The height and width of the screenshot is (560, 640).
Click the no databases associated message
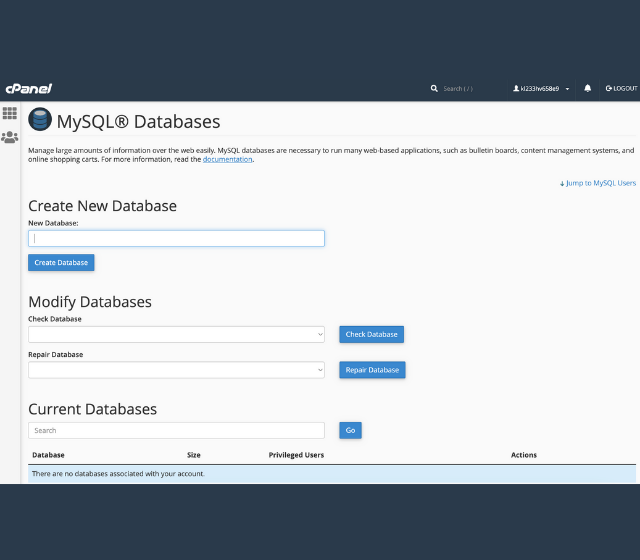[x=332, y=474]
